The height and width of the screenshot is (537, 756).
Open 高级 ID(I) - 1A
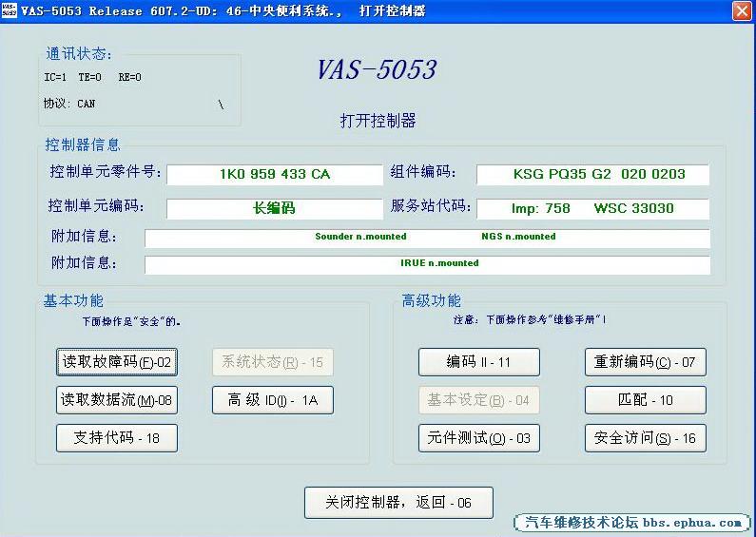coord(272,400)
